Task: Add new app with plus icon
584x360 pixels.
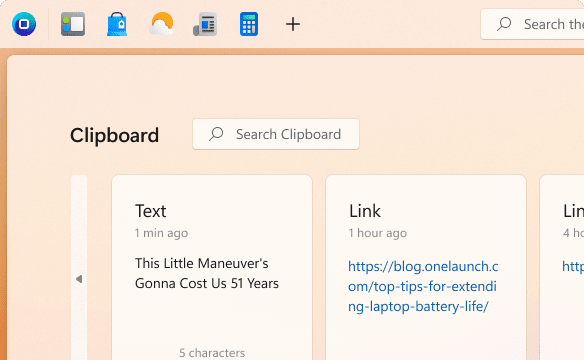Action: tap(293, 24)
